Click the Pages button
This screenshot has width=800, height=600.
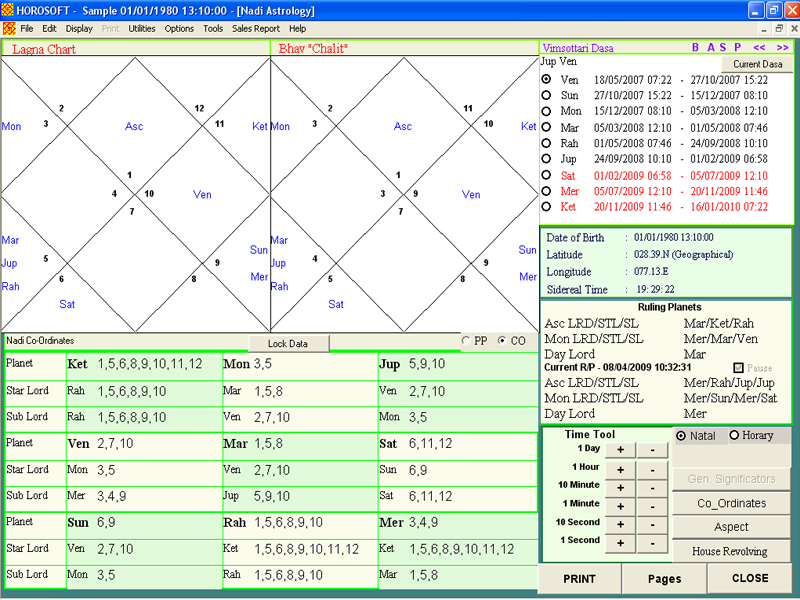tap(664, 579)
